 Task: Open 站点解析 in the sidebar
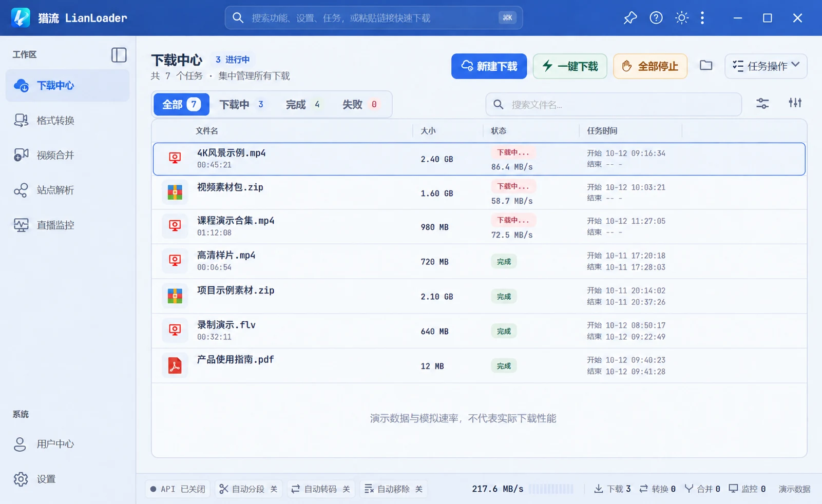click(x=67, y=190)
